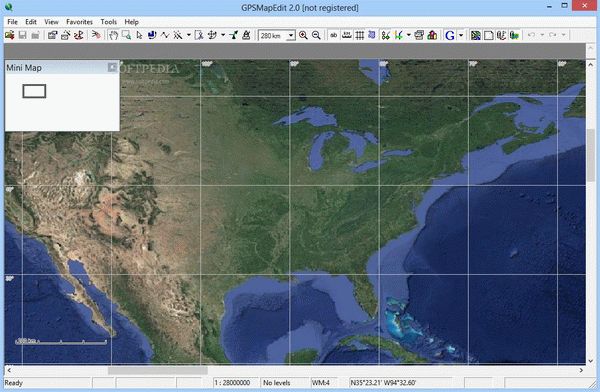Click the Save map floppy icon

click(23, 36)
